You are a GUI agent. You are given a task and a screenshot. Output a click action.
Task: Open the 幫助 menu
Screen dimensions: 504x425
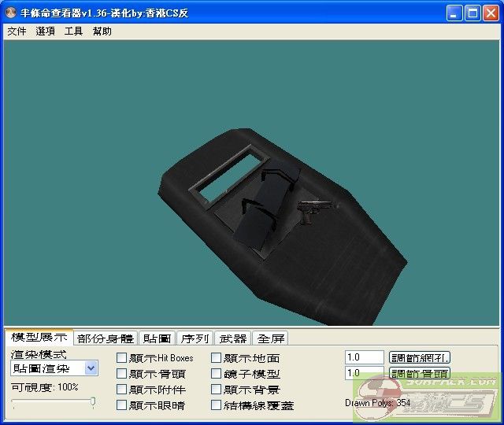point(102,31)
